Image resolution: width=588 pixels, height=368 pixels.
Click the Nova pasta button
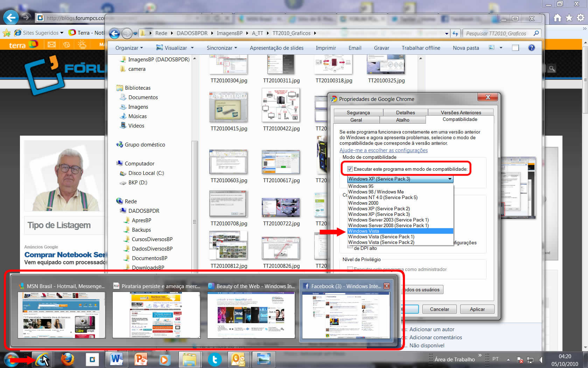click(x=466, y=48)
